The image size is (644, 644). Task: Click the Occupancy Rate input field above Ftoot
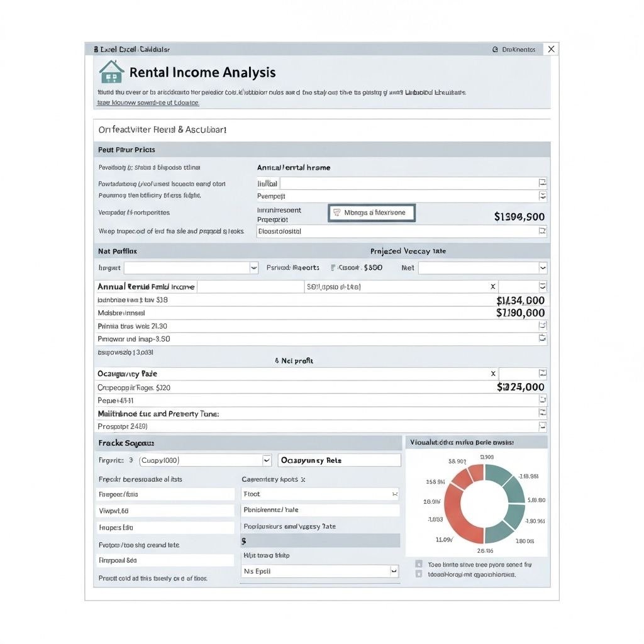[339, 460]
